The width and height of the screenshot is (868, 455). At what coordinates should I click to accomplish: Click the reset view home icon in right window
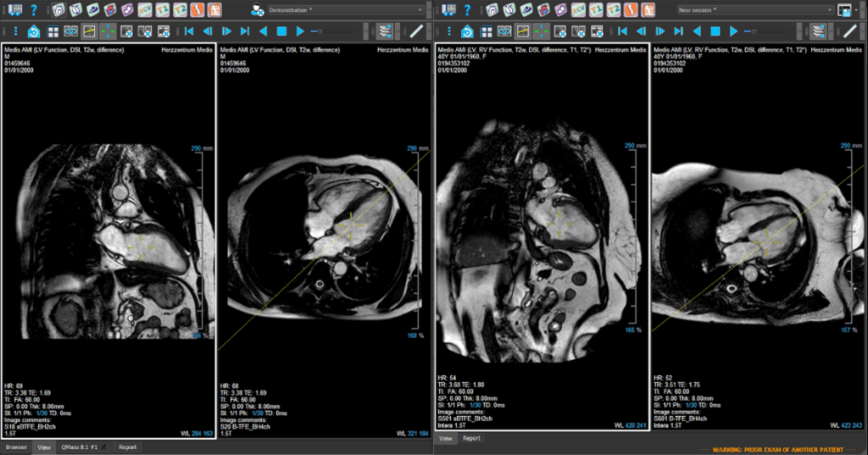(467, 31)
